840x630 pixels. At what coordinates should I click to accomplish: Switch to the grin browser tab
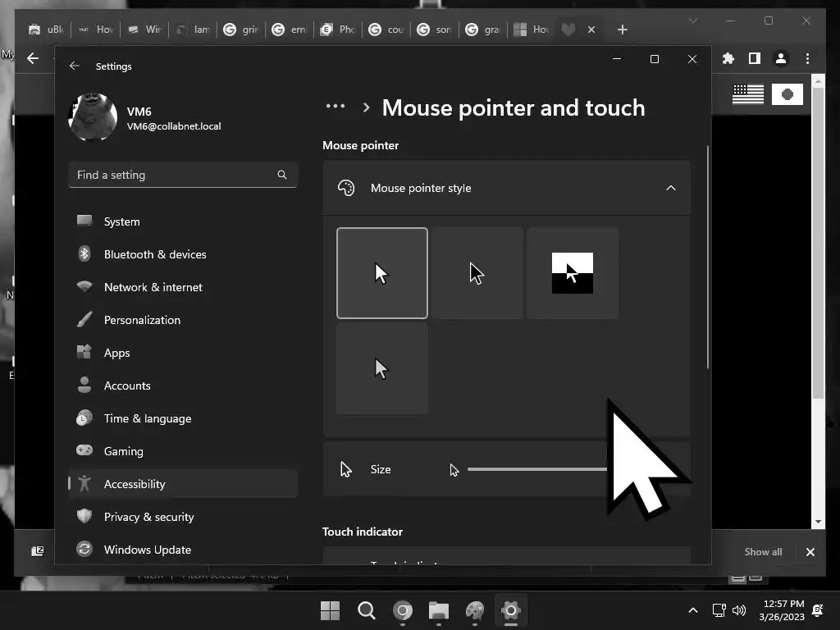tap(241, 30)
